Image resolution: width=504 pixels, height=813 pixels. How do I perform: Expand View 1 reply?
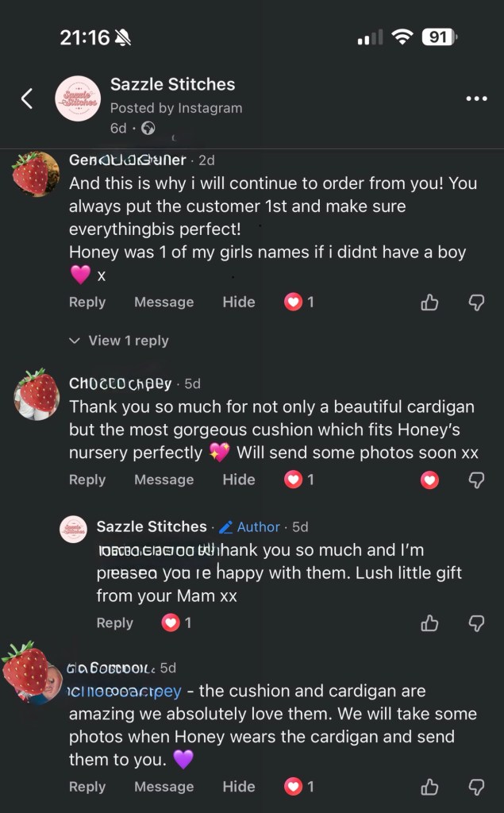[x=119, y=341]
